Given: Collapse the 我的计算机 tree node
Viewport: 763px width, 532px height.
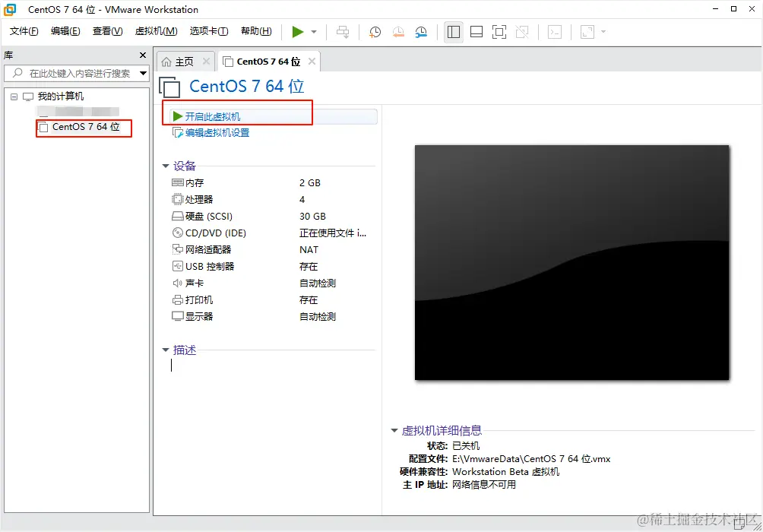Looking at the screenshot, I should click(14, 97).
